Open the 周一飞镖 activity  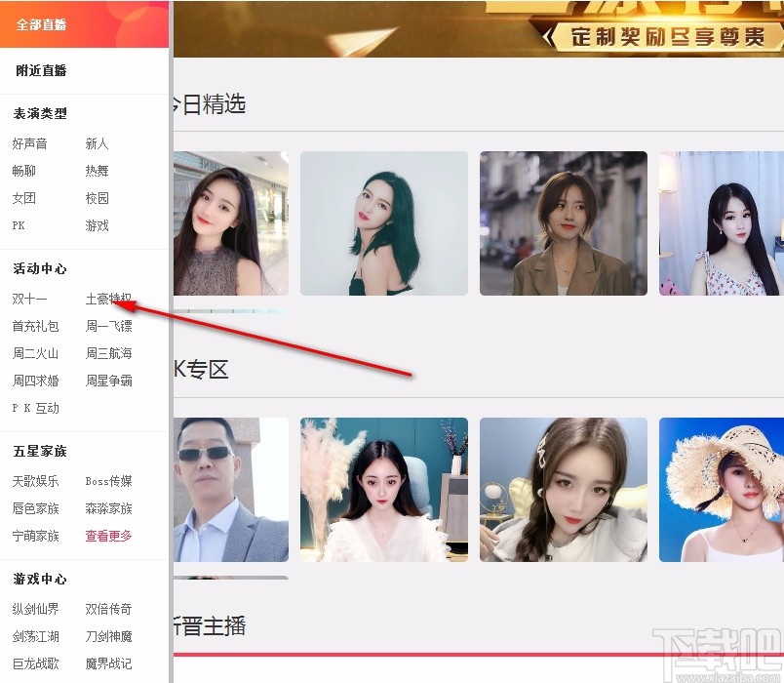pos(108,326)
